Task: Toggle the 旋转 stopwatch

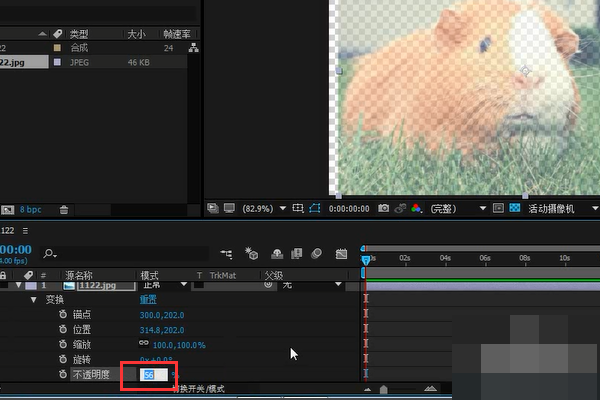Action: click(x=63, y=359)
